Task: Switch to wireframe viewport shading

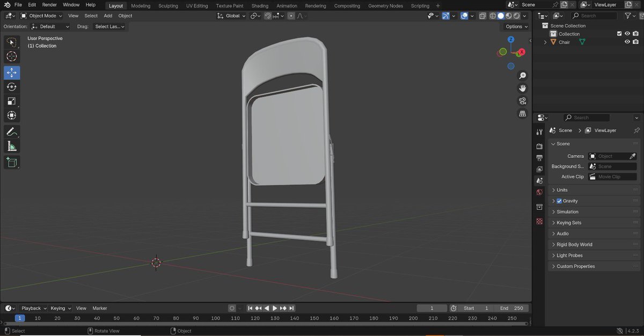Action: (493, 16)
